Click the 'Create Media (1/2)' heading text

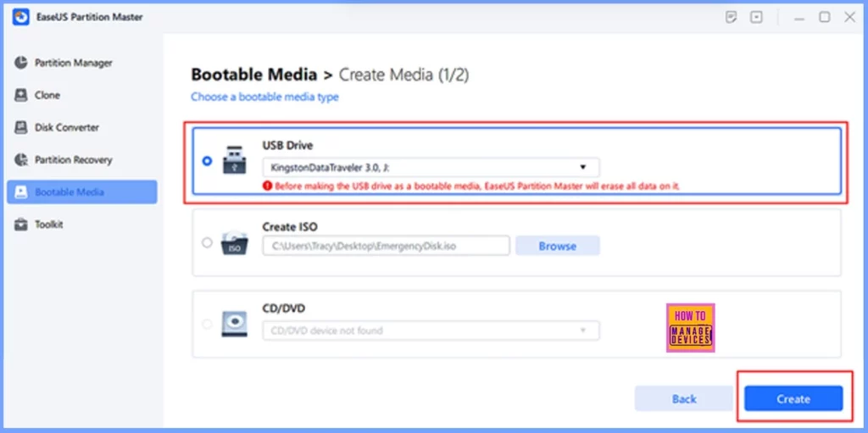point(403,75)
